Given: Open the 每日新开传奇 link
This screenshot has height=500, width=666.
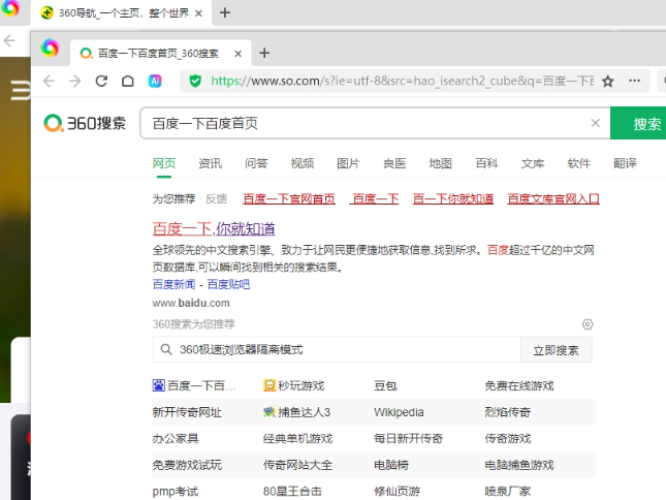Looking at the screenshot, I should [x=408, y=438].
